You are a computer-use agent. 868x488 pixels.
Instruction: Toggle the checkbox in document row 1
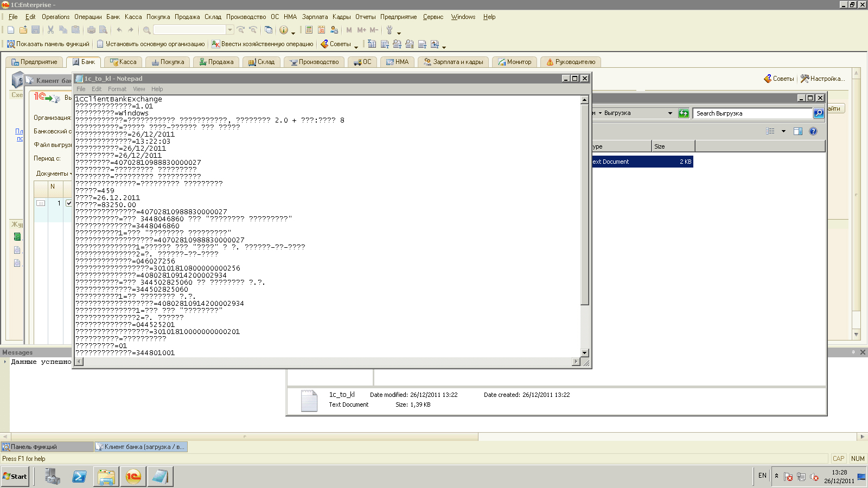point(69,203)
